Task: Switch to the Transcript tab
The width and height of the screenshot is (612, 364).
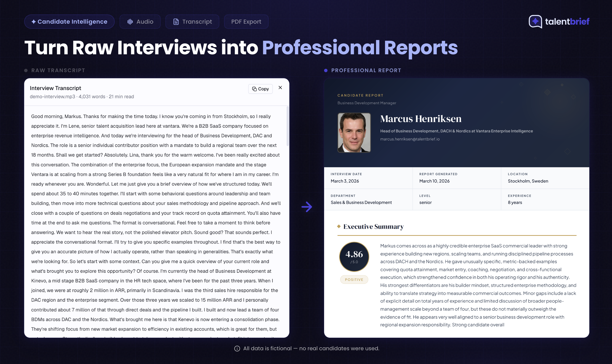Action: 192,21
